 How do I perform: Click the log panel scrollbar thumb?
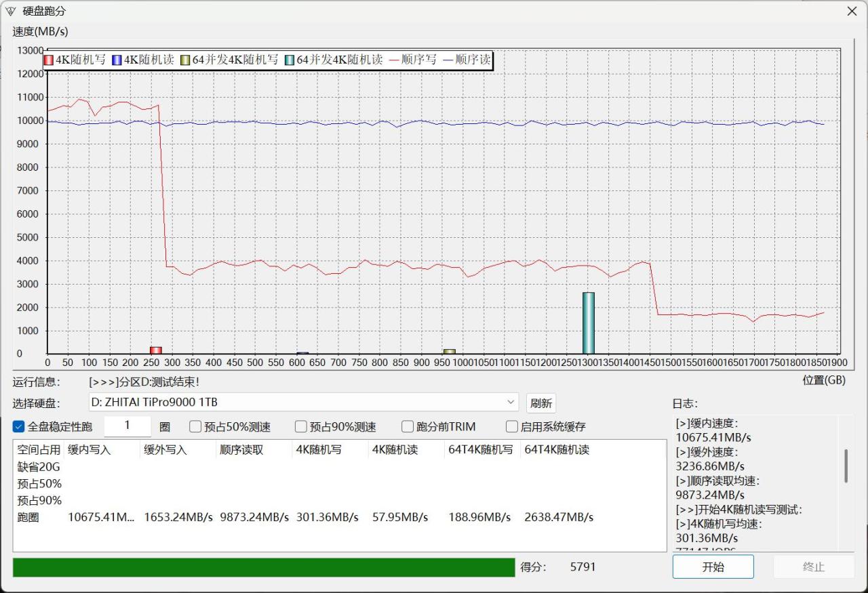[846, 466]
